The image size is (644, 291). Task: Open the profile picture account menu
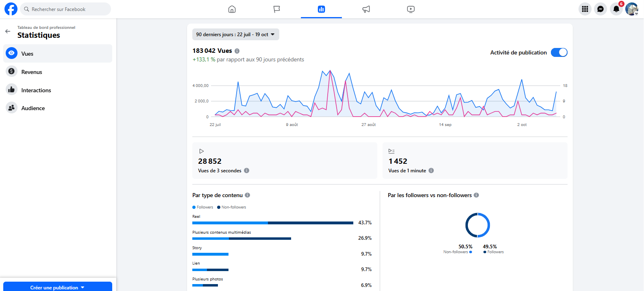point(631,9)
